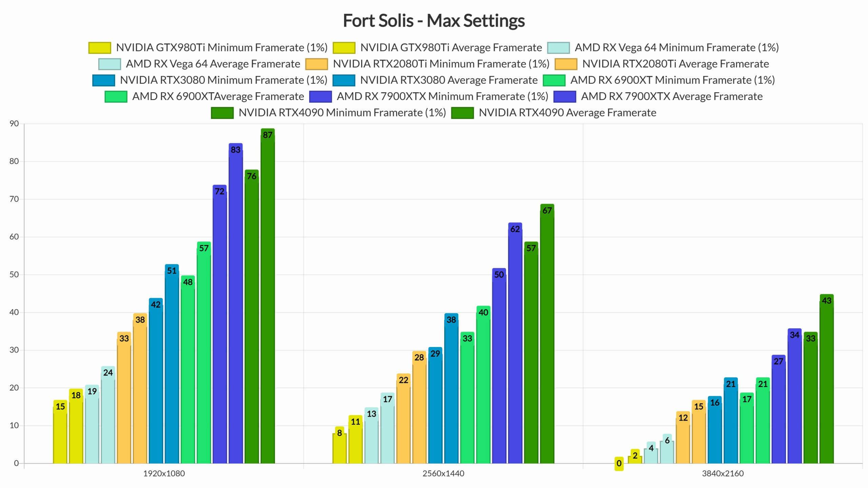Toggle NVIDIA GTX980Ti Minimum Framerate legend swatch
Image resolution: width=868 pixels, height=488 pixels.
(x=99, y=48)
